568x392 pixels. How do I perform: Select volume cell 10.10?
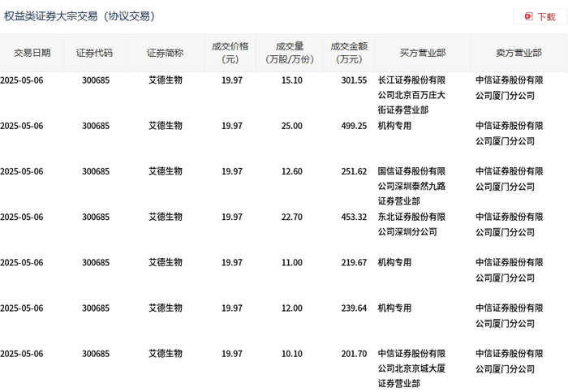click(x=292, y=354)
